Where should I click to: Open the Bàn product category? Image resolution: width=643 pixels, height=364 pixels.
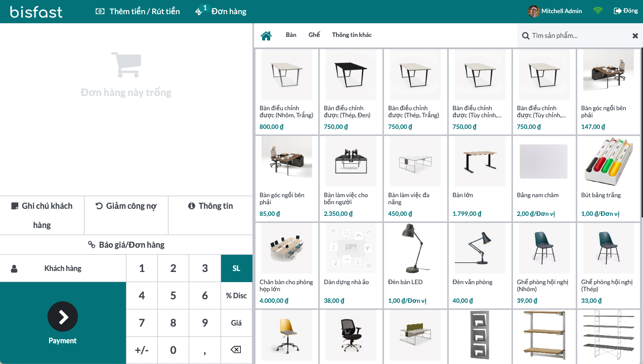(291, 35)
